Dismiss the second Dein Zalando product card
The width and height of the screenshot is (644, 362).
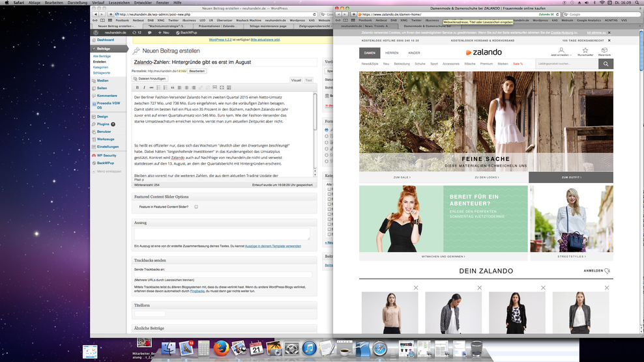point(479,288)
